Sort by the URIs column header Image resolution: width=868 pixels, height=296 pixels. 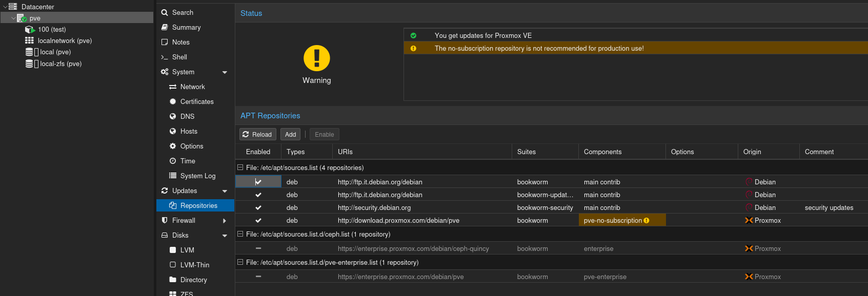pyautogui.click(x=422, y=152)
